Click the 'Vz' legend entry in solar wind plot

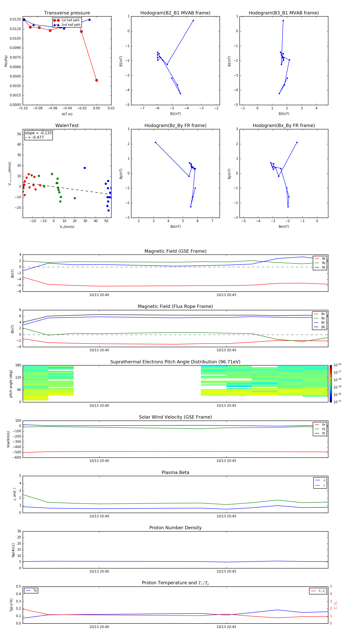click(x=320, y=433)
